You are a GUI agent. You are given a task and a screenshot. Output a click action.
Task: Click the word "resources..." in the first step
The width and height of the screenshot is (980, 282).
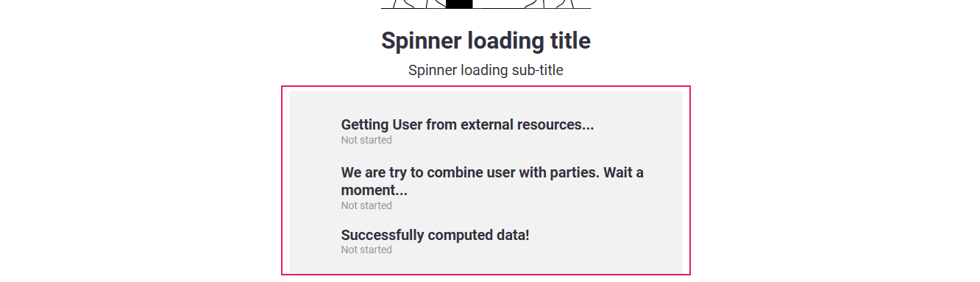[558, 124]
